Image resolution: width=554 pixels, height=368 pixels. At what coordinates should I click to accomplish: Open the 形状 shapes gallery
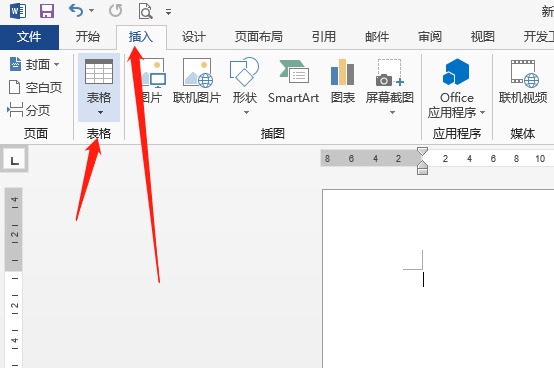coord(244,81)
